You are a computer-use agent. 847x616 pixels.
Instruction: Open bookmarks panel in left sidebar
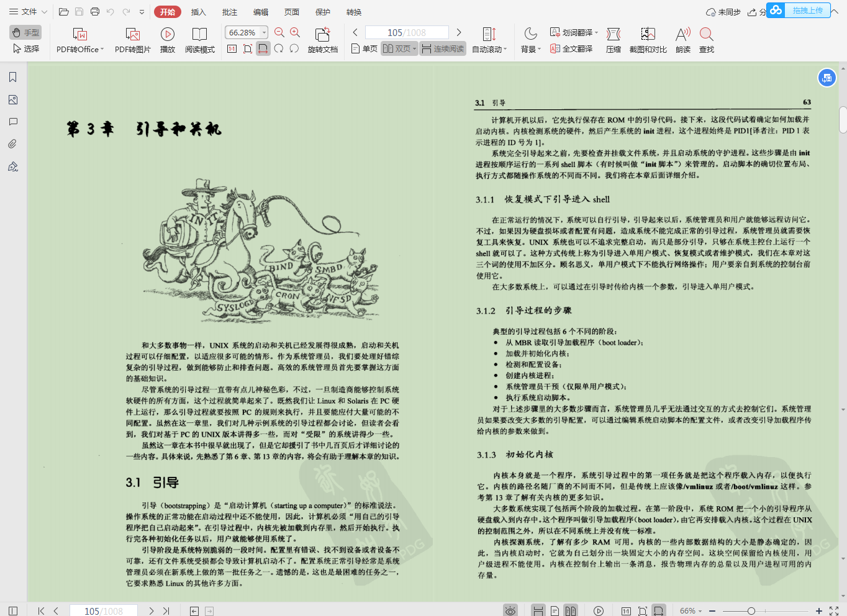(13, 77)
